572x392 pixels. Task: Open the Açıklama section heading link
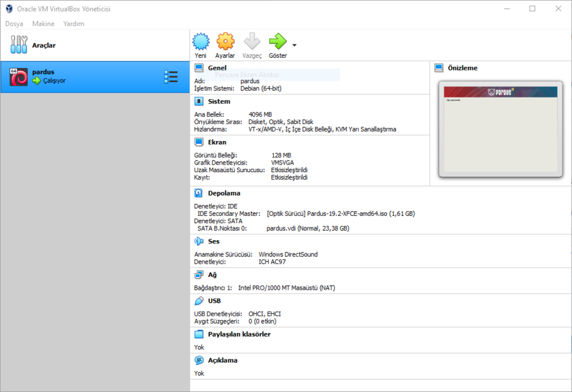tap(222, 360)
